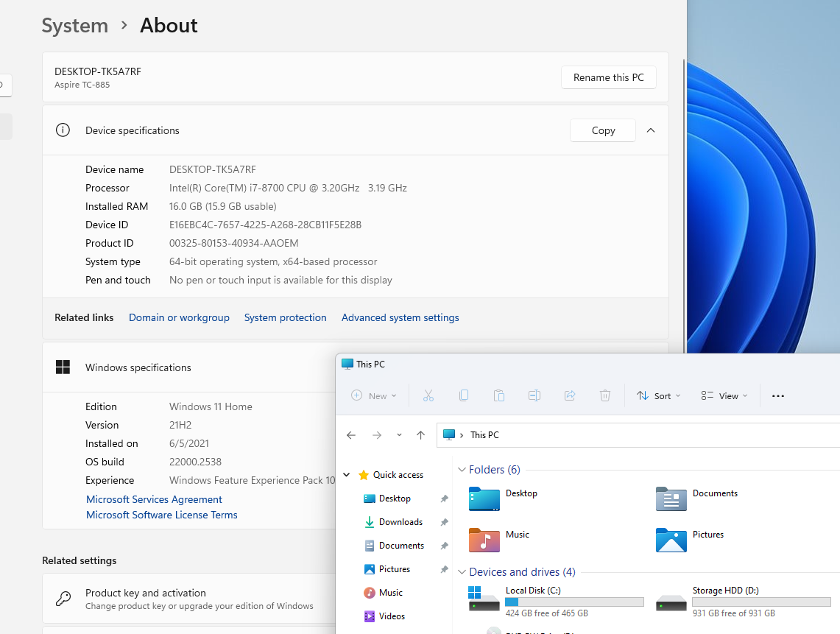Open the Desktop folder icon under Folders
Screen dimensions: 840x634
coord(484,499)
